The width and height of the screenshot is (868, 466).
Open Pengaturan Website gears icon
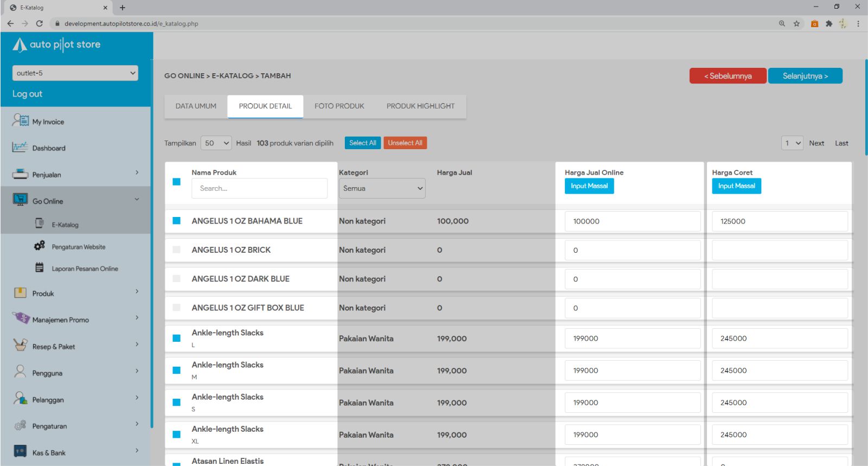[x=40, y=246]
